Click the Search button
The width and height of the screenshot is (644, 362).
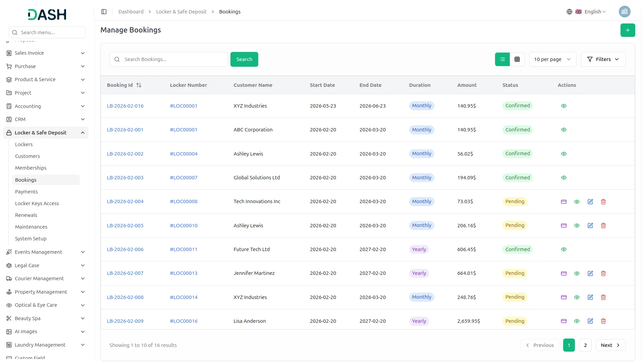(x=244, y=59)
